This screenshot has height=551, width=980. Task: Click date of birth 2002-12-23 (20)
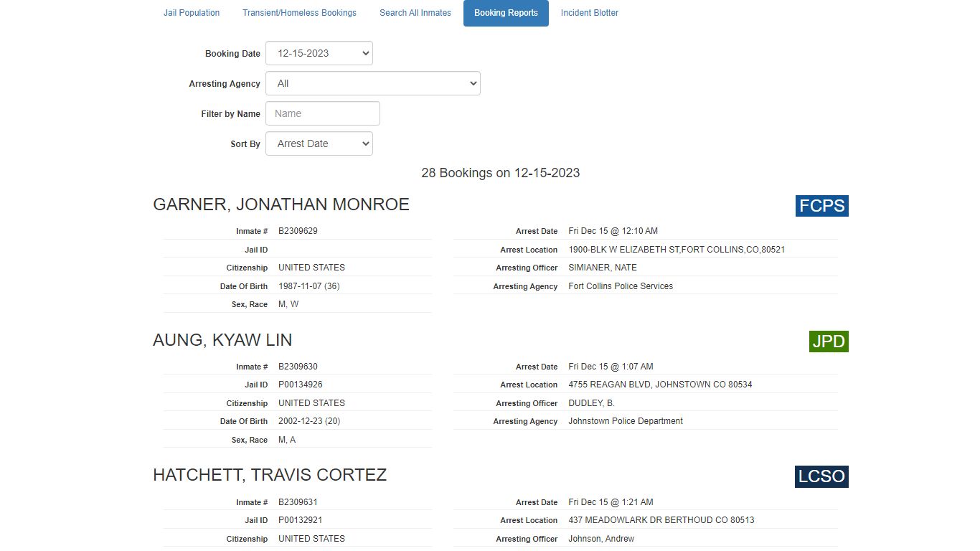[309, 421]
